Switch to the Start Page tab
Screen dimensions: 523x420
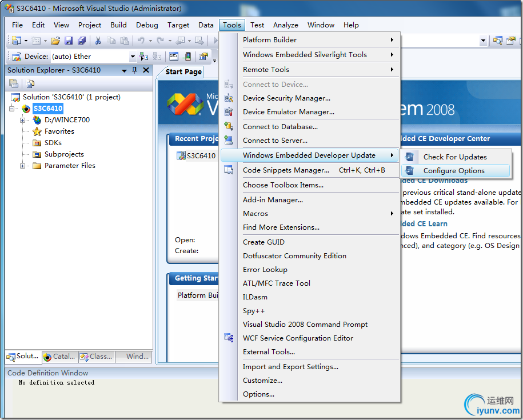click(183, 72)
